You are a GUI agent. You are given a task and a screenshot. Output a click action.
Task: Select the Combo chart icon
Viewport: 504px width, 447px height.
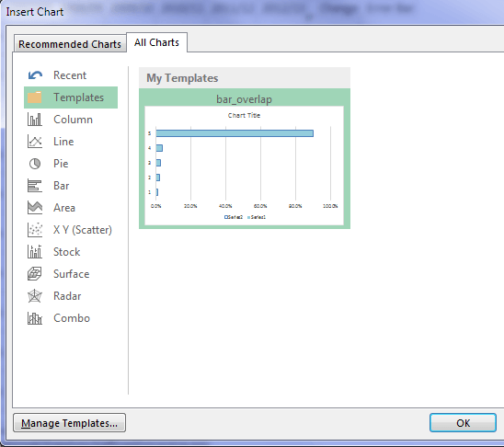pyautogui.click(x=35, y=318)
